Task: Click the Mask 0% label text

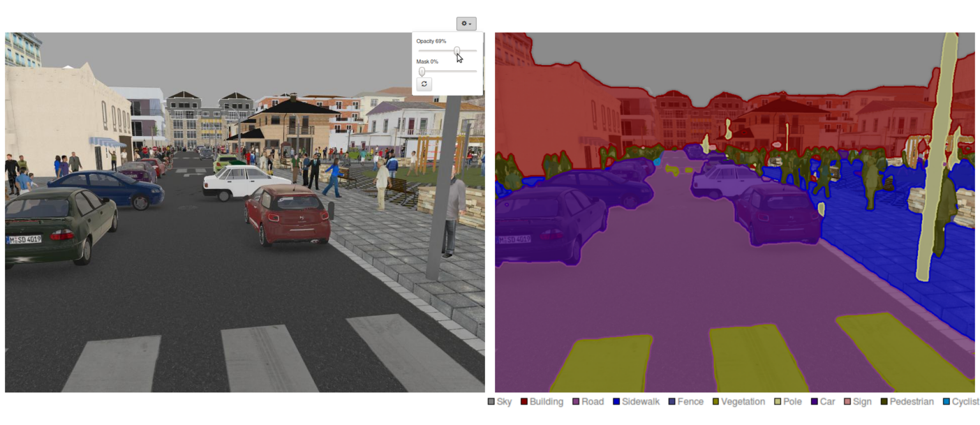Action: click(x=427, y=62)
